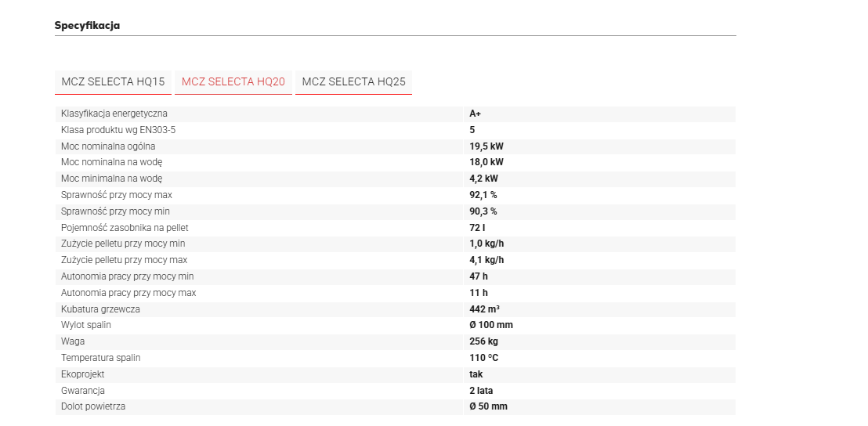Select the 90,3 % efficiency value
868x426 pixels.
[x=483, y=211]
